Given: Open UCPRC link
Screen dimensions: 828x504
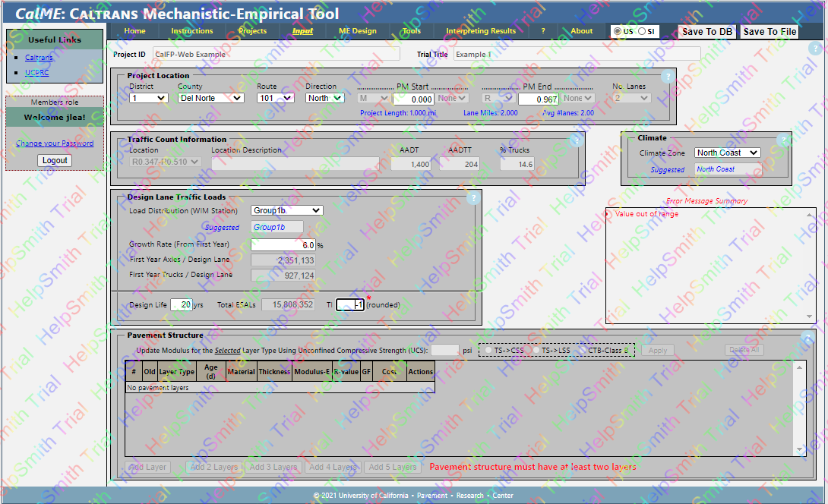Looking at the screenshot, I should click(x=36, y=73).
